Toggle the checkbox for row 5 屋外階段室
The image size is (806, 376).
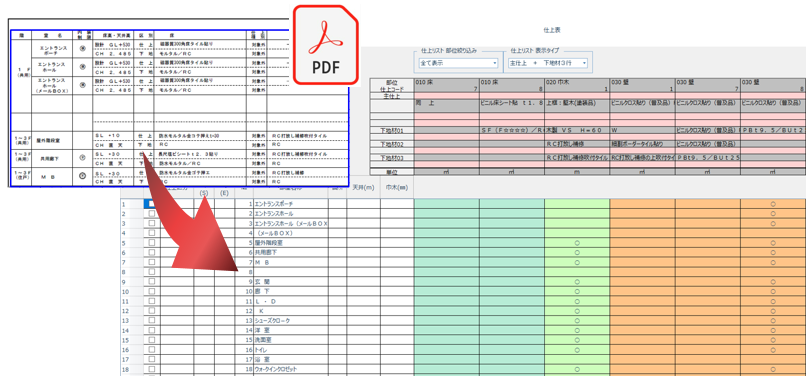click(x=152, y=242)
